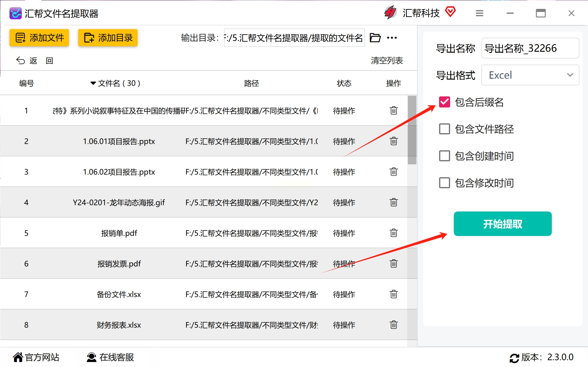The image size is (588, 367).
Task: Delete the 备份文件.xlsx row
Action: click(394, 294)
